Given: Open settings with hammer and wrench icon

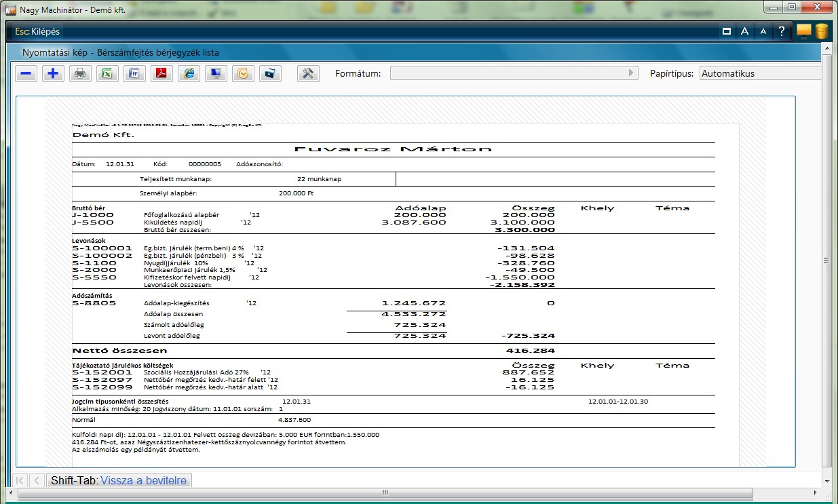Looking at the screenshot, I should pyautogui.click(x=308, y=74).
